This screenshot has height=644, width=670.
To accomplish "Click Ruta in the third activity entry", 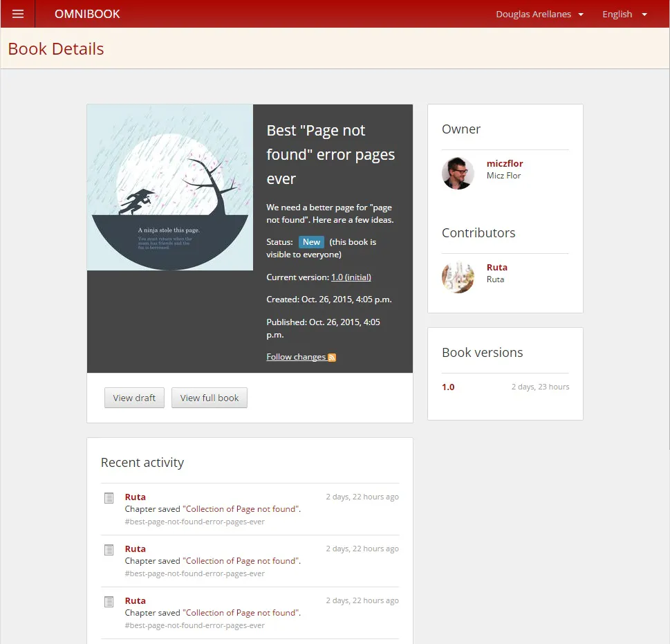I will click(x=135, y=600).
